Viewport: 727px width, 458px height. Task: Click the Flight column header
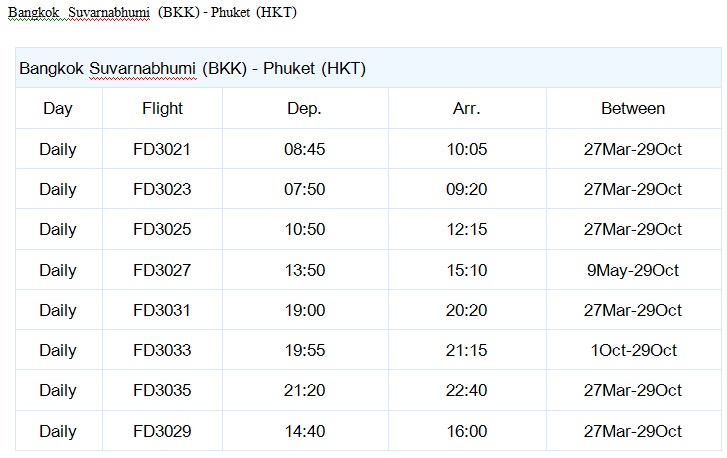tap(162, 108)
